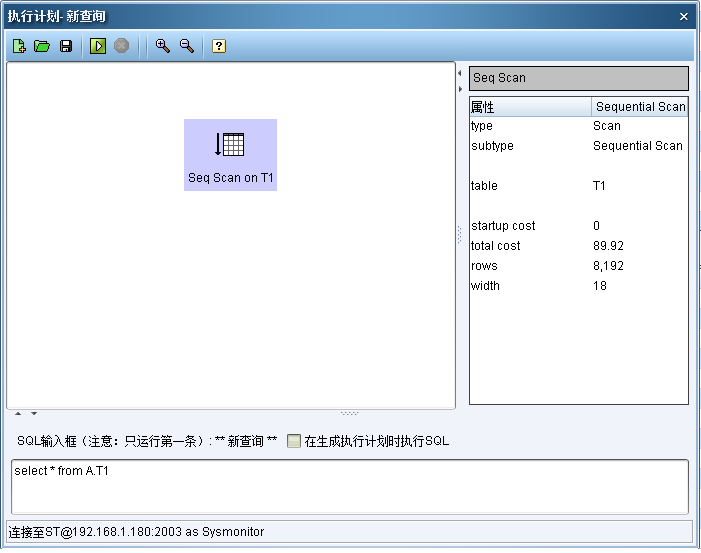
Task: Collapse the properties panel with the left arrow
Action: tap(460, 74)
